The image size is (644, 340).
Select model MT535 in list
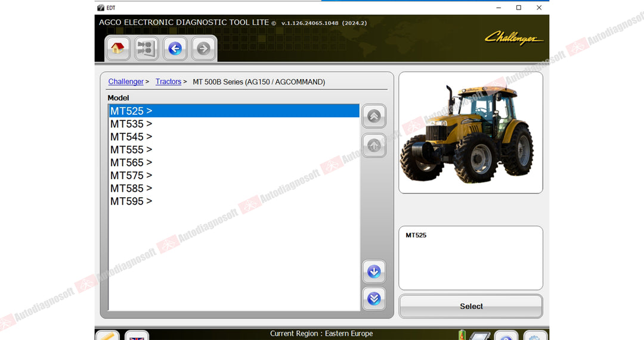pos(234,124)
